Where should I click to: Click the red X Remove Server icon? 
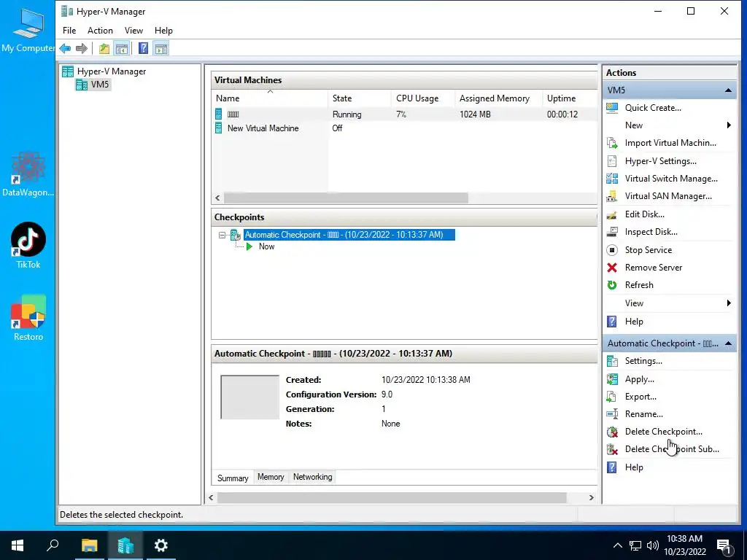612,268
